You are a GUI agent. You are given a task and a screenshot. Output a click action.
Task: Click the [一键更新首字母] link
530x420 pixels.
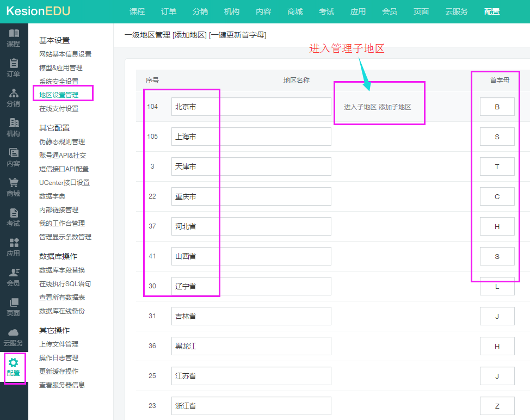237,35
